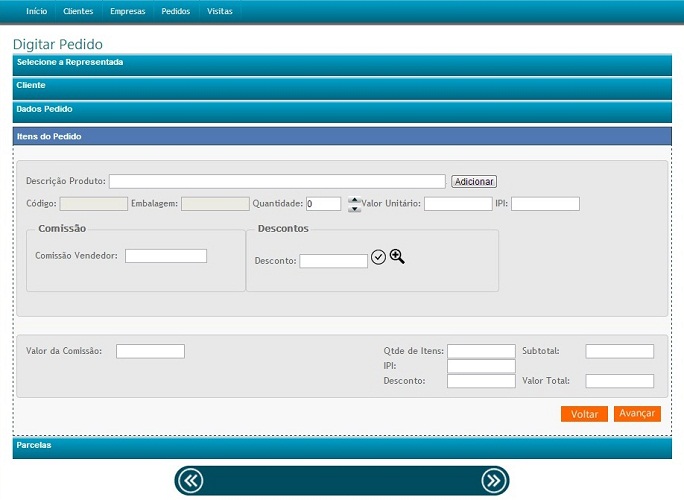
Task: Click the Valor Total field
Action: pos(619,381)
